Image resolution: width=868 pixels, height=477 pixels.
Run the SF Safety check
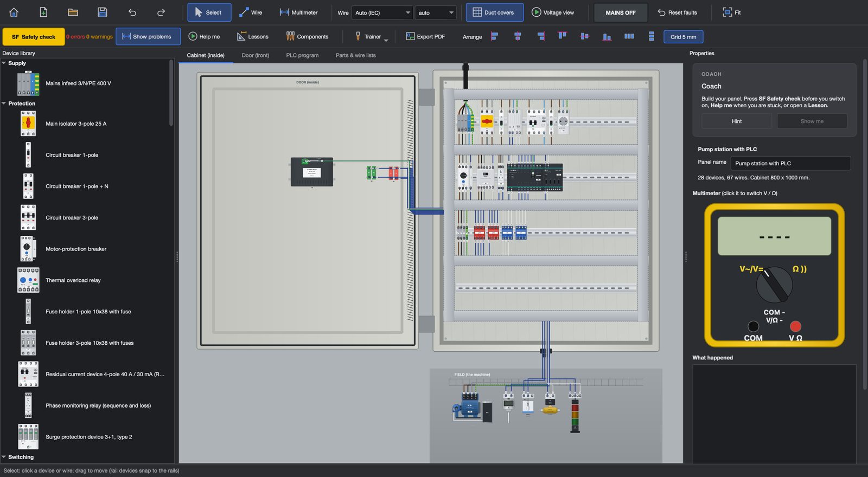[x=34, y=37]
